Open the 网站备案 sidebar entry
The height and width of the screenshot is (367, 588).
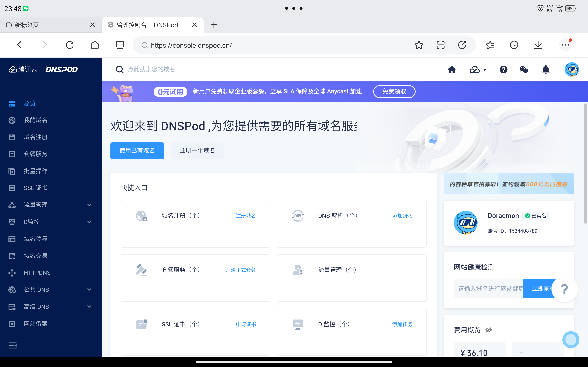pyautogui.click(x=36, y=323)
